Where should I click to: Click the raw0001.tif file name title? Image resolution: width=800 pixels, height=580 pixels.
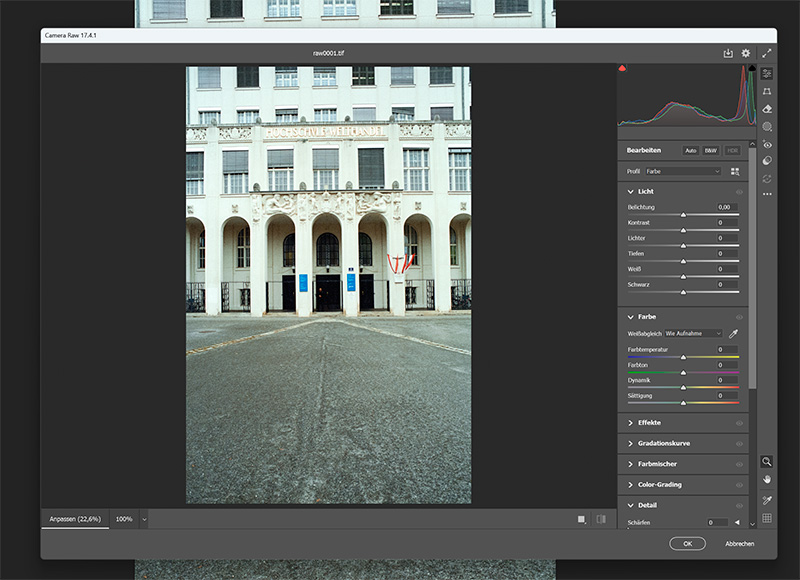[329, 53]
